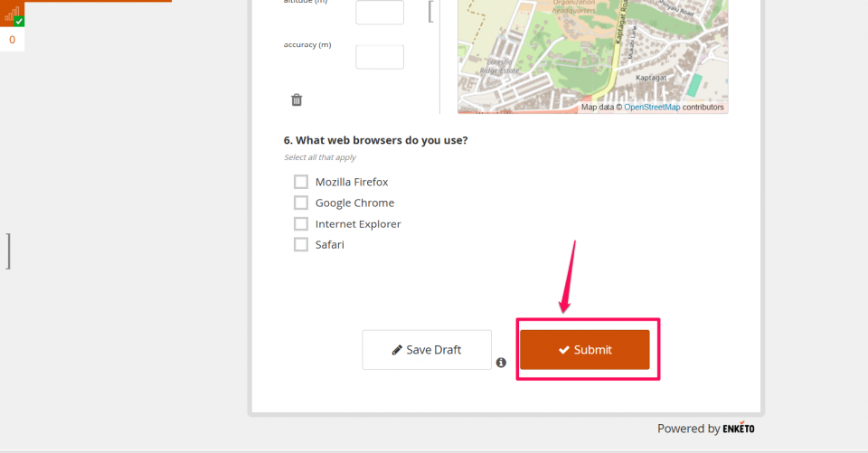Open the OpenStreetMap link
This screenshot has width=868, height=453.
click(x=651, y=107)
